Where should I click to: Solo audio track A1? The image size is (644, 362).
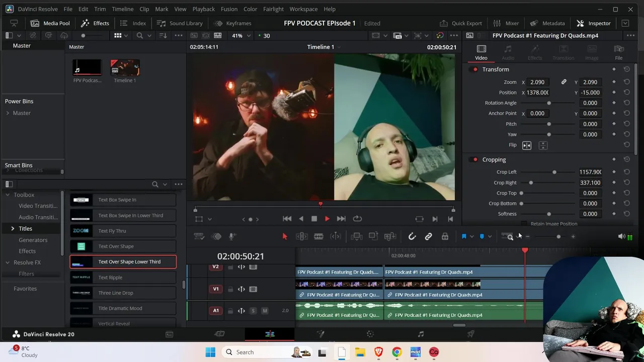pos(253,311)
